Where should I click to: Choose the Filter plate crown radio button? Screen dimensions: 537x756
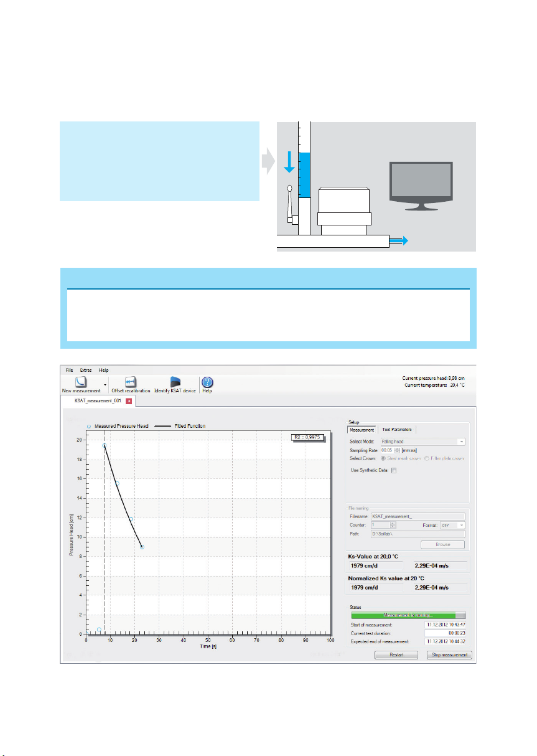tap(426, 458)
